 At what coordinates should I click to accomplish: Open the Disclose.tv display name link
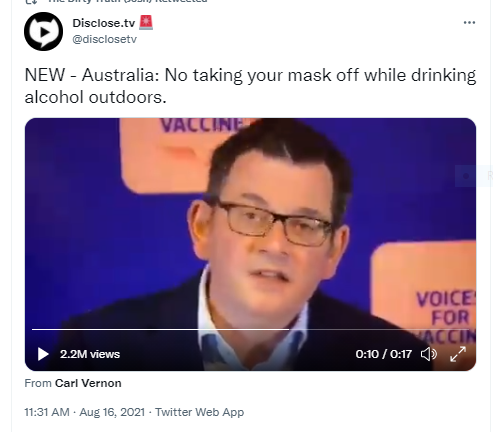pos(104,23)
